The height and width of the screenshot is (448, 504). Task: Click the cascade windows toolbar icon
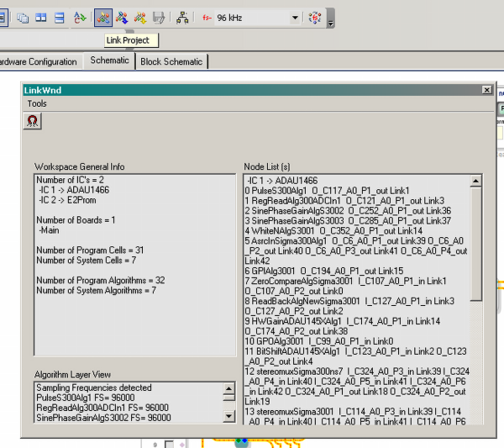pos(23,17)
